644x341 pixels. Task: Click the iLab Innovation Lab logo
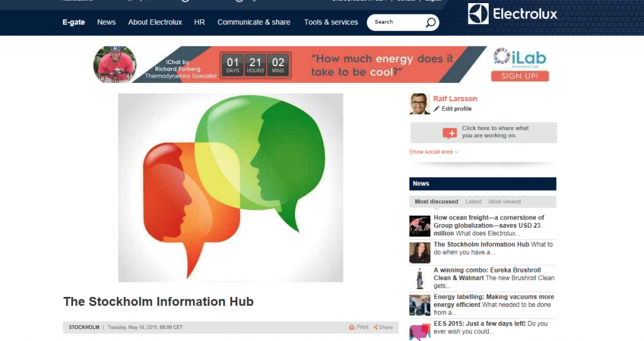(519, 59)
